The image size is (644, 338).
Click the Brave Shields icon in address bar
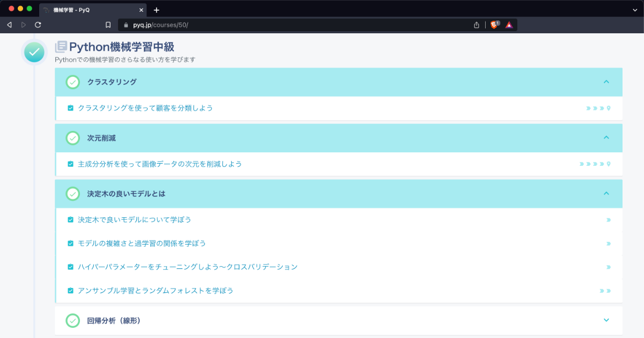tap(494, 25)
